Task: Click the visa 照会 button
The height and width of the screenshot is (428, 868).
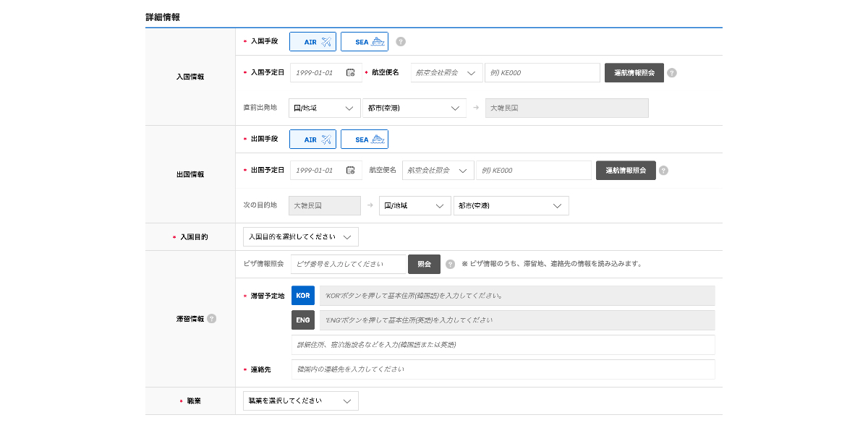Action: pos(424,265)
